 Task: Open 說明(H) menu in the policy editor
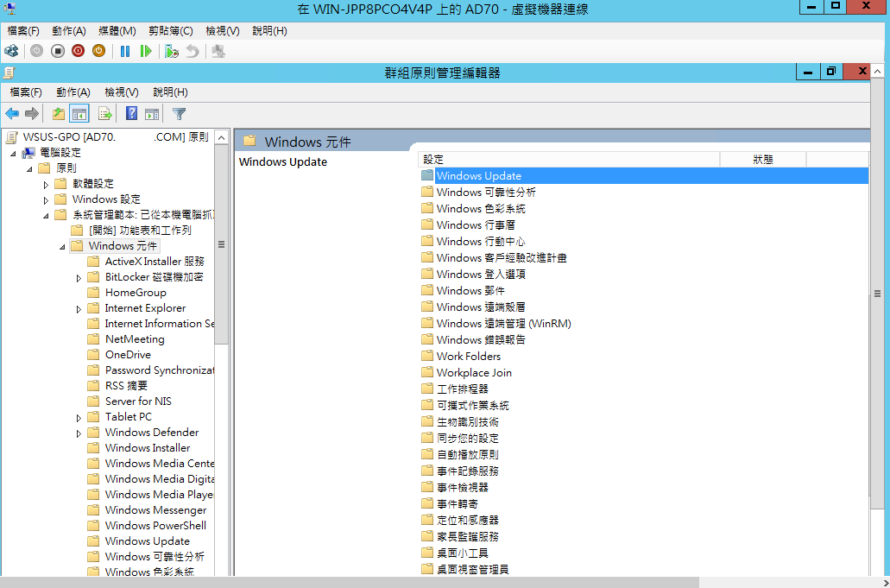[x=170, y=92]
